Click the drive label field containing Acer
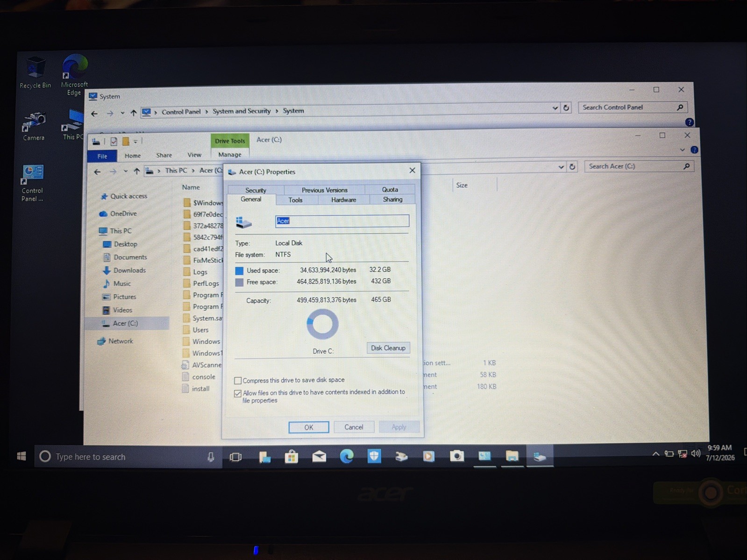Image resolution: width=747 pixels, height=560 pixels. point(342,221)
